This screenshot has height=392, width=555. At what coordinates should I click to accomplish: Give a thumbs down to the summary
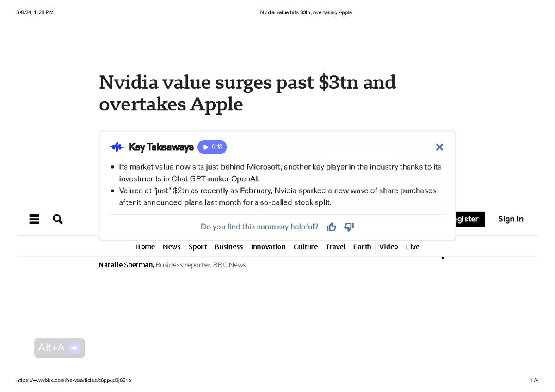tap(349, 227)
